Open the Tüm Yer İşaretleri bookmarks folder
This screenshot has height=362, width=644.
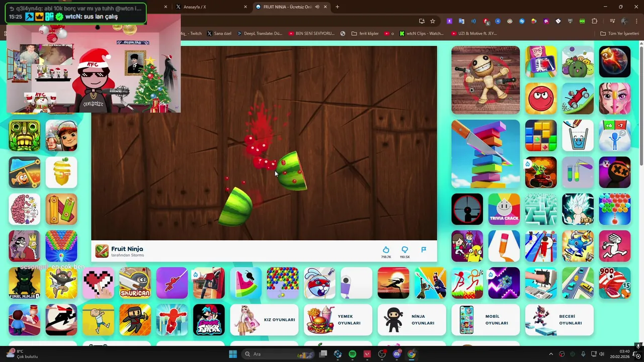click(619, 33)
